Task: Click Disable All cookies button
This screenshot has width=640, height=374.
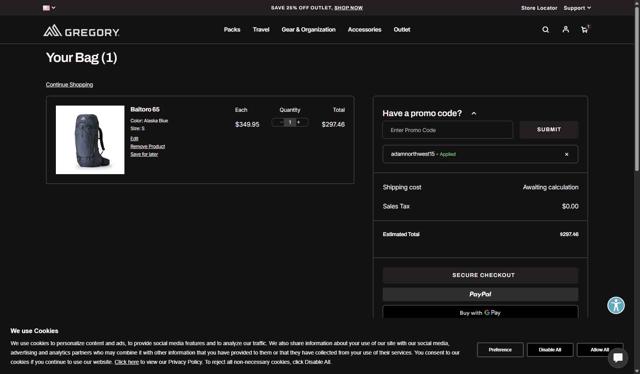Action: tap(550, 350)
